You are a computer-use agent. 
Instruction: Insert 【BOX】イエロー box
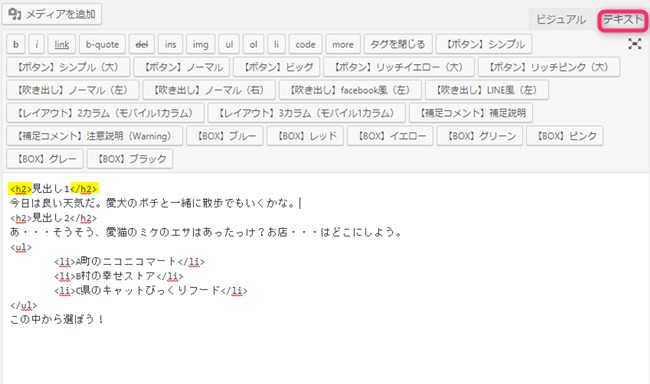click(390, 136)
